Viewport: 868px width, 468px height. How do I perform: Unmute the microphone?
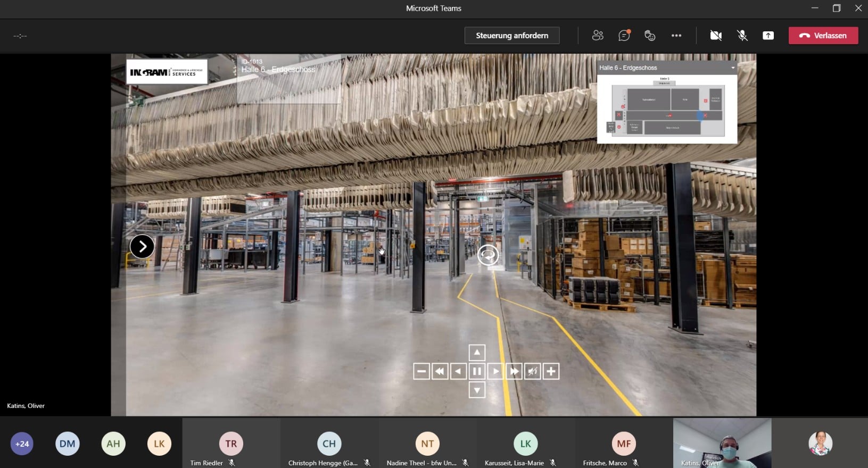[742, 36]
